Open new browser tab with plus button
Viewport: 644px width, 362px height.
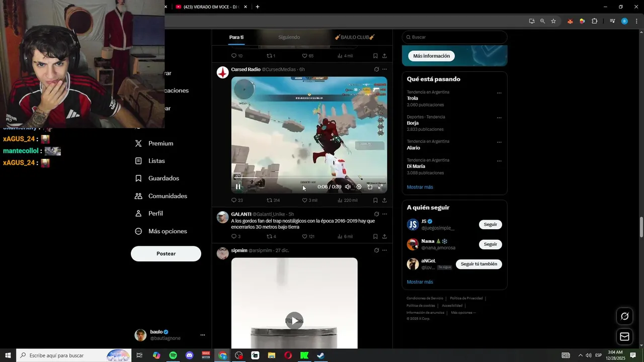click(x=258, y=7)
